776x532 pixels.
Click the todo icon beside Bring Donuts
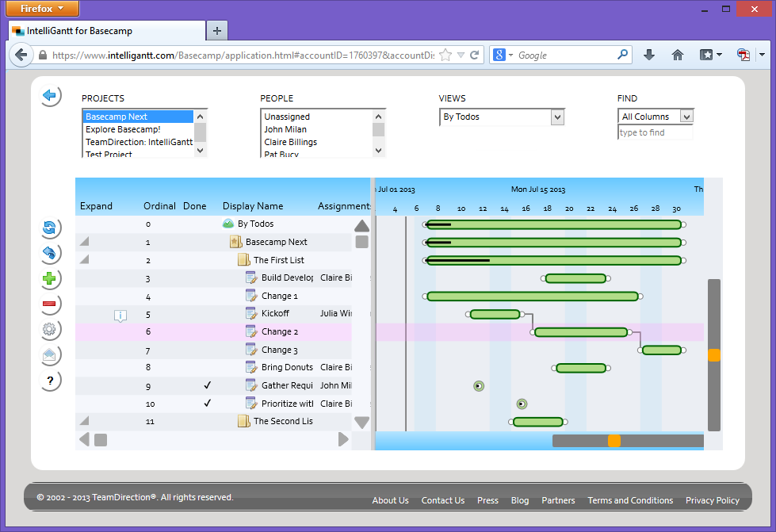click(x=251, y=367)
